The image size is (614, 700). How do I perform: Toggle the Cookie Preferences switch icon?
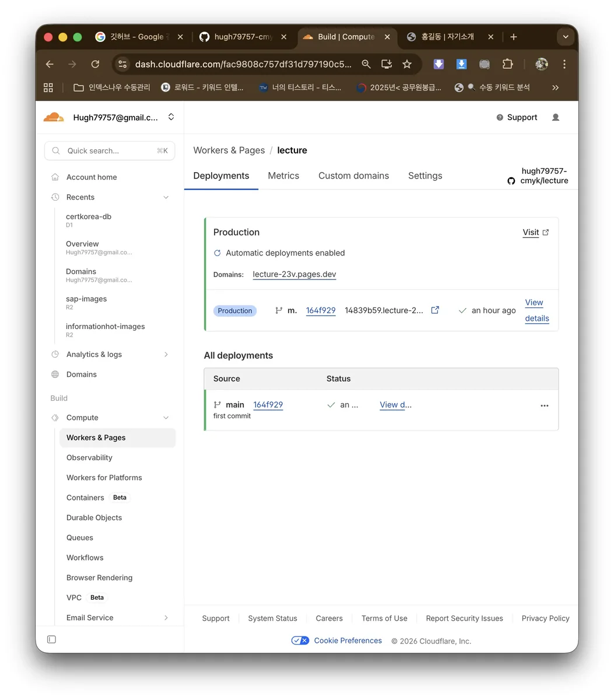(x=300, y=640)
